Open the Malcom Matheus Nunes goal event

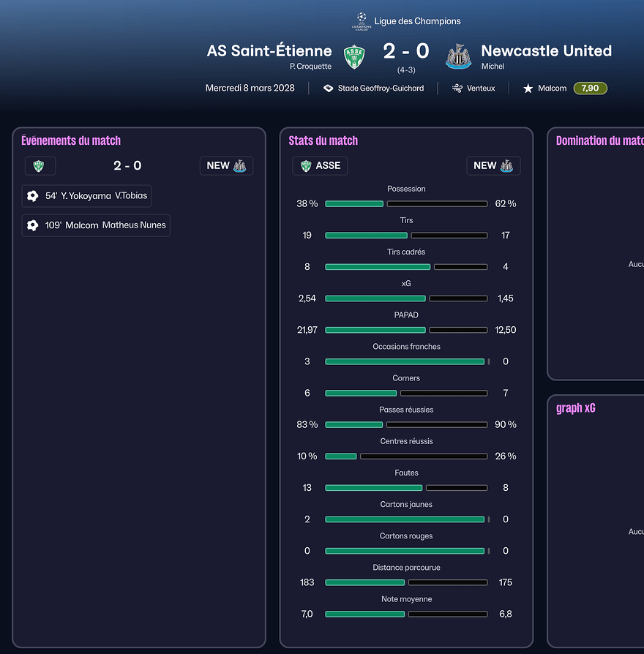pos(96,225)
